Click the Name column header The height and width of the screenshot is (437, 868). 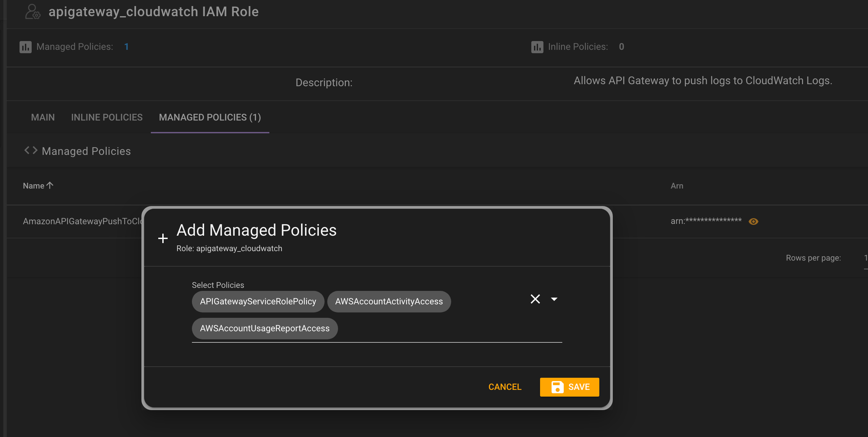click(x=34, y=186)
